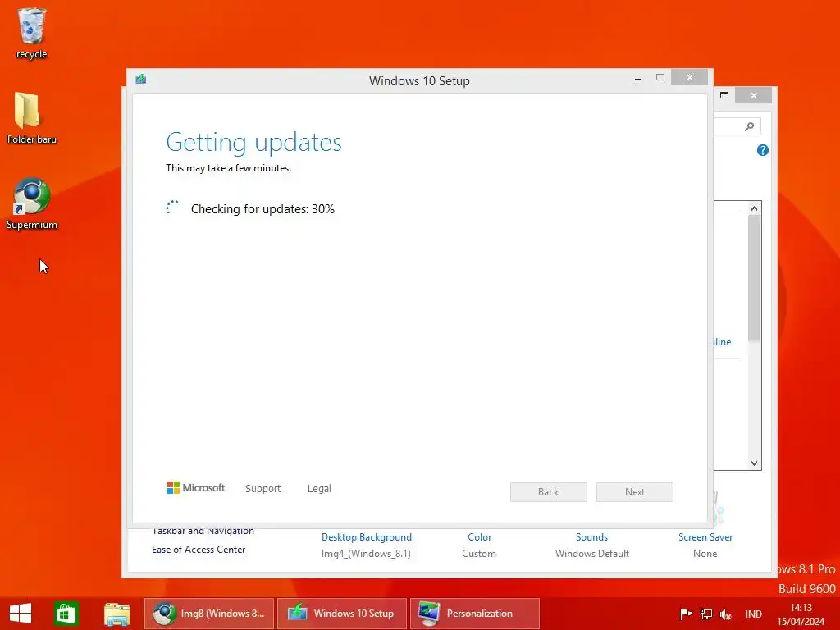Screen dimensions: 840x630
Task: Click the search magnifier in Personalization window
Action: tap(749, 126)
